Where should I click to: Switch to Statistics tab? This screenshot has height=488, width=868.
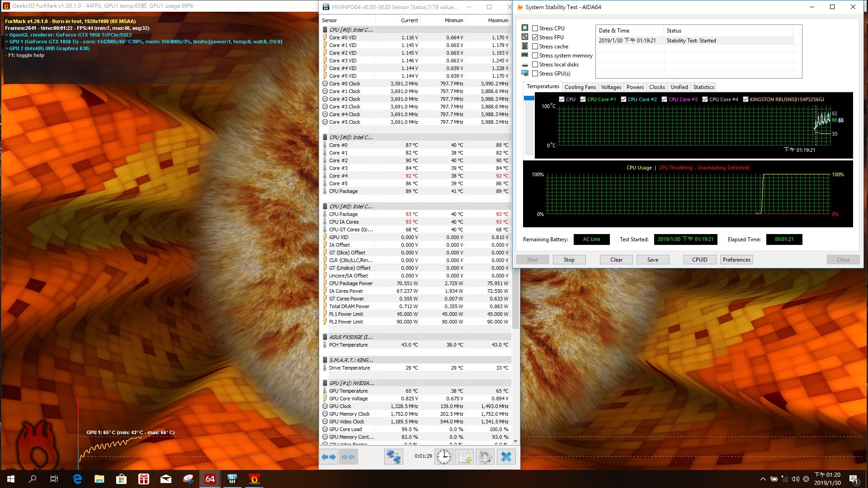click(703, 87)
